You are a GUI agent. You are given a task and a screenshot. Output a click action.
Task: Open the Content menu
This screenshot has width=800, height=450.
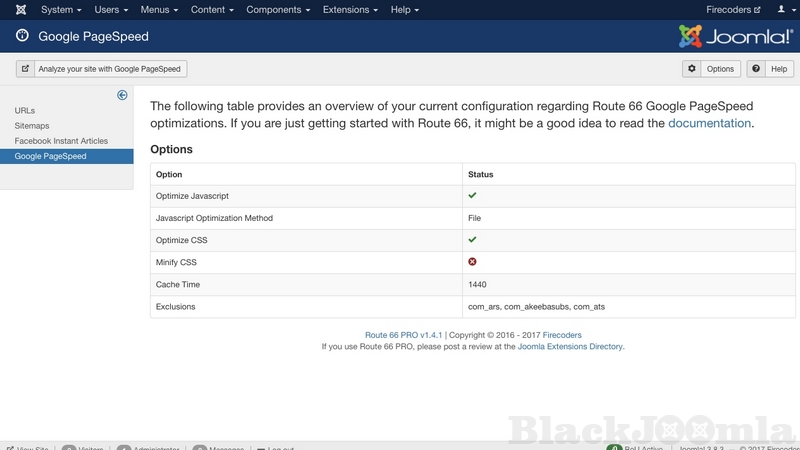pyautogui.click(x=212, y=10)
